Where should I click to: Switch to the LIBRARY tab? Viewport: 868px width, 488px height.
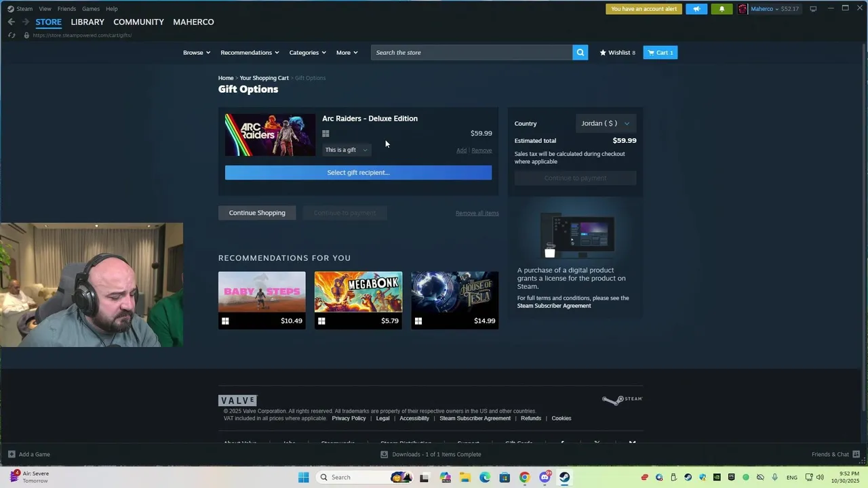coord(87,22)
